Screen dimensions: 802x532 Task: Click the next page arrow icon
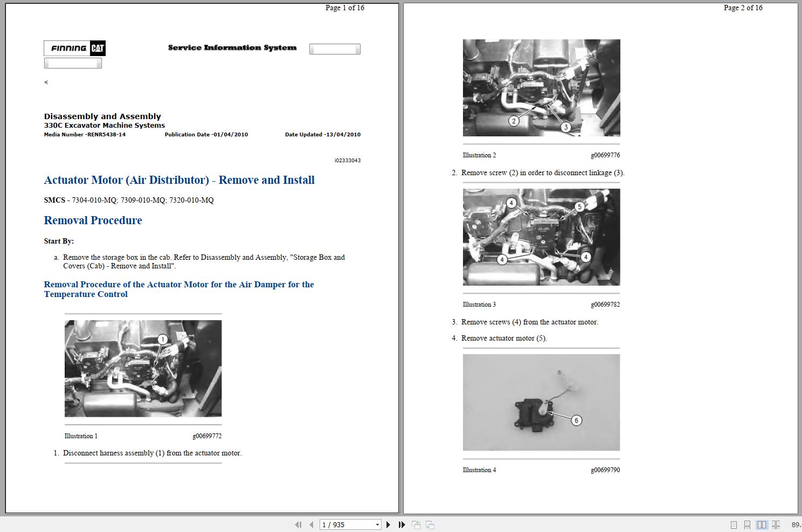(389, 524)
